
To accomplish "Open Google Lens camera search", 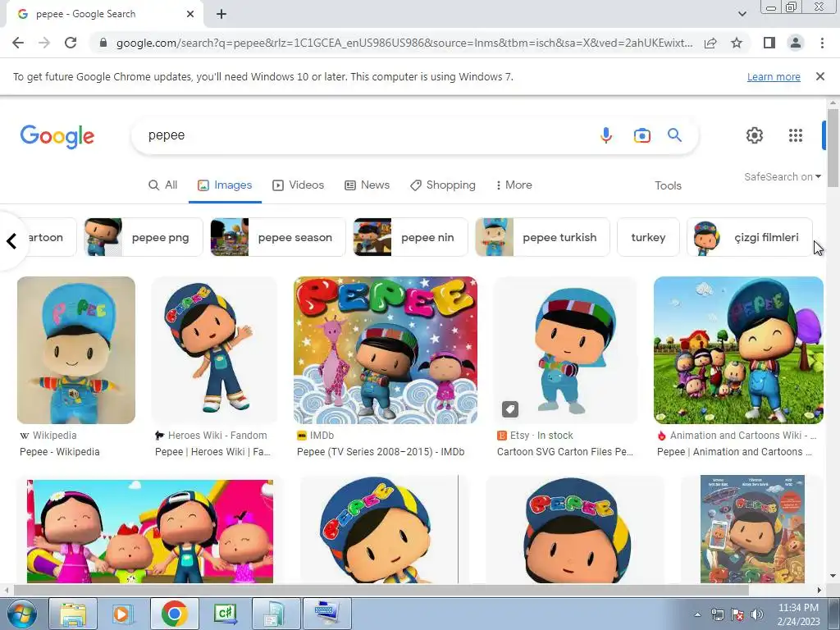I will (641, 135).
